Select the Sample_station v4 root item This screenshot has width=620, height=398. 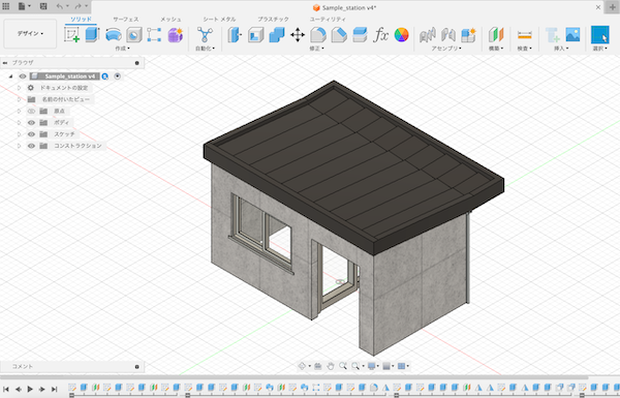(64, 76)
